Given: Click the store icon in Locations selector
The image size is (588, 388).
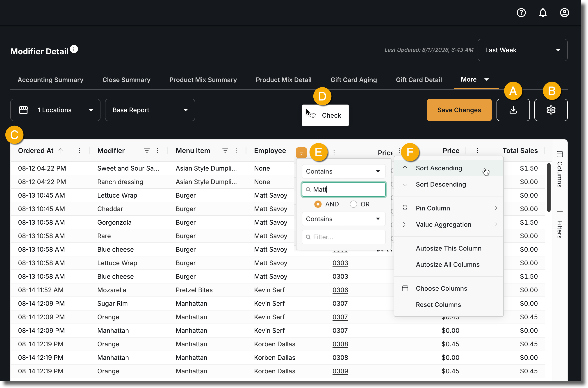Looking at the screenshot, I should click(23, 110).
